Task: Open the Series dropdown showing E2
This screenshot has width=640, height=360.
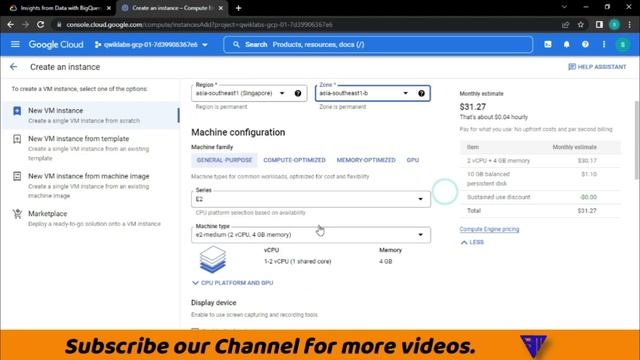Action: tap(311, 199)
